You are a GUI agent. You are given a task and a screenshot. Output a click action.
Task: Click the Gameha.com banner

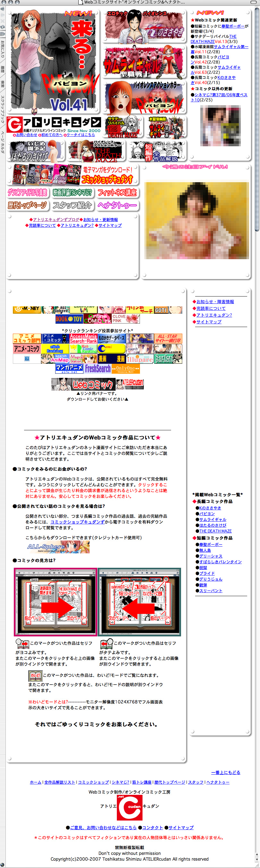[x=168, y=348]
